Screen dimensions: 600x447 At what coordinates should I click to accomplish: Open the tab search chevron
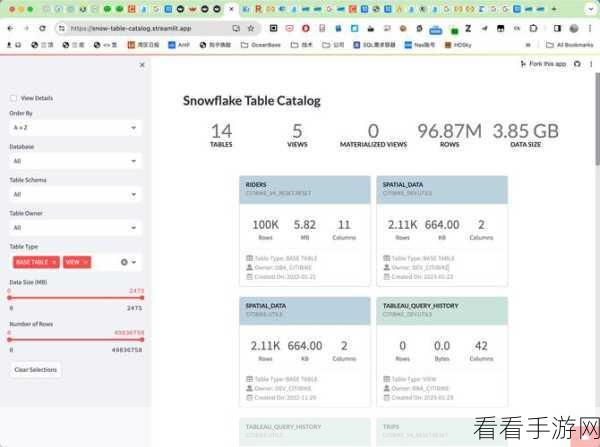click(590, 9)
